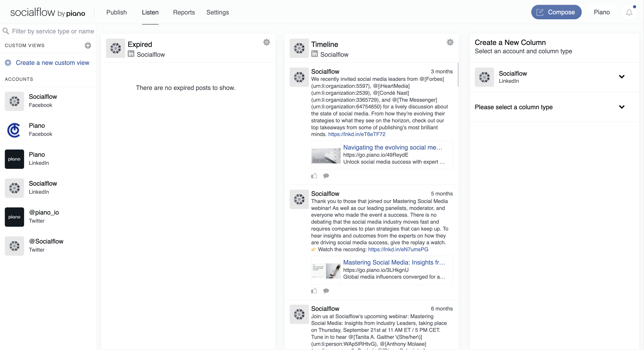Click the @Socialflow Twitter account avatar
The height and width of the screenshot is (350, 644).
[x=14, y=246]
